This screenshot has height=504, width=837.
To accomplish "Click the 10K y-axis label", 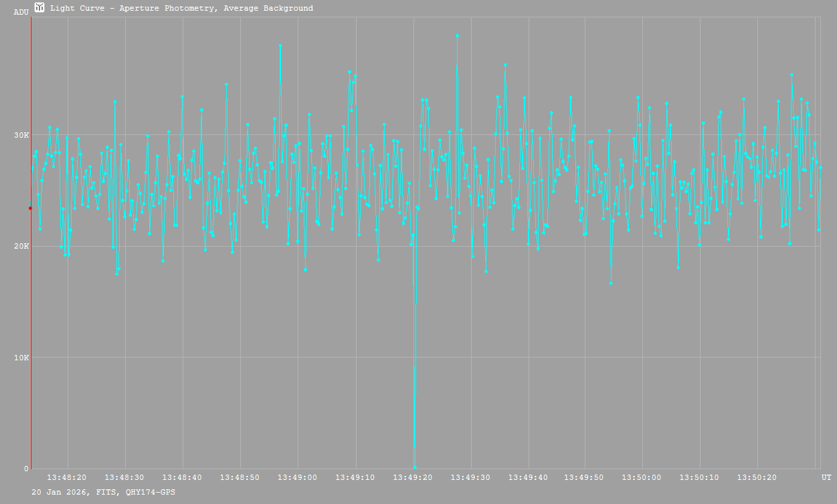I will tap(22, 358).
